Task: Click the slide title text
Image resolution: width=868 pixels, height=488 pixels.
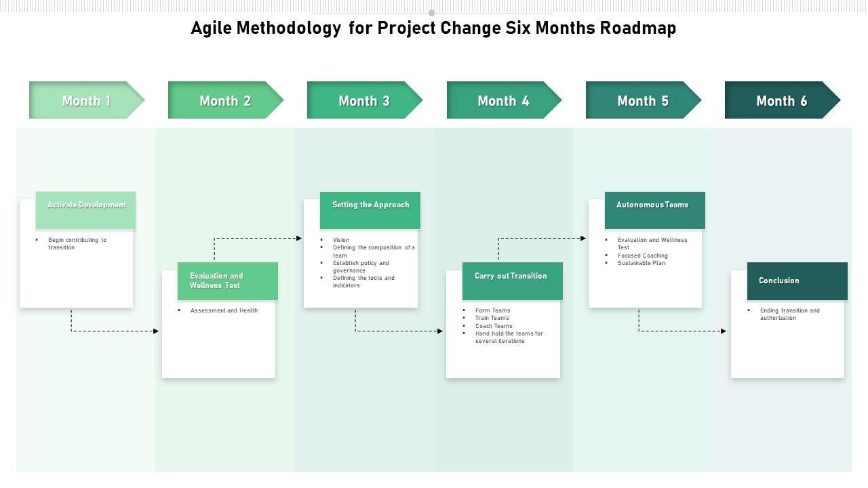Action: (x=433, y=28)
